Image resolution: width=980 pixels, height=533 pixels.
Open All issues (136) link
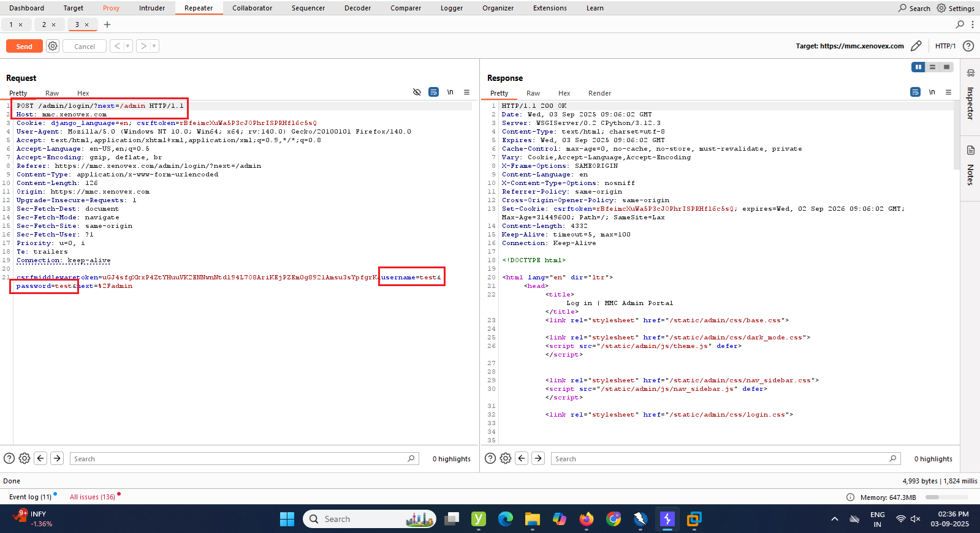click(92, 497)
